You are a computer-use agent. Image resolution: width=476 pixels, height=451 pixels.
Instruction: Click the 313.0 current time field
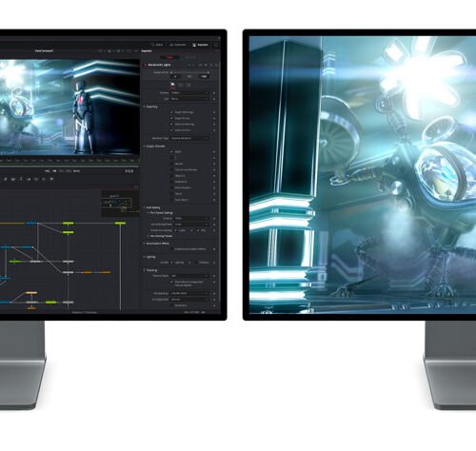(129, 171)
